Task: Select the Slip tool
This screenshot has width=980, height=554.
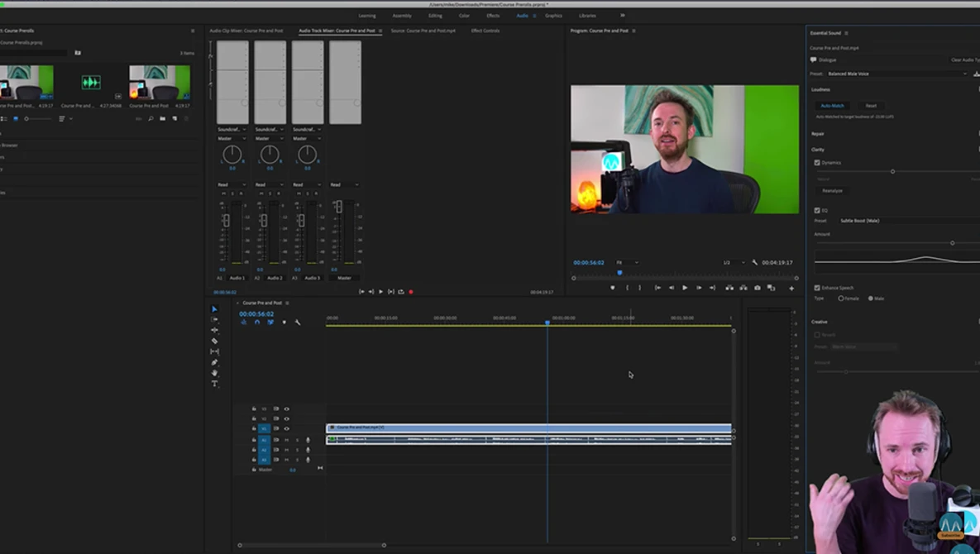Action: [214, 351]
